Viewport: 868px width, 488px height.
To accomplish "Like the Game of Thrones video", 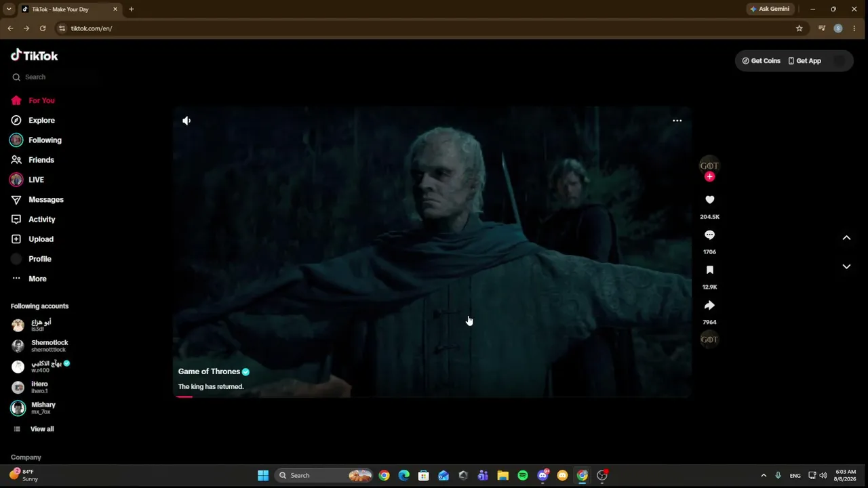I will (x=709, y=200).
